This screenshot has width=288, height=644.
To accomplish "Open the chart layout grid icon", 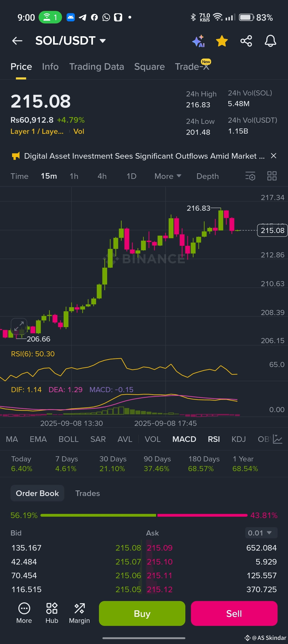I will 272,176.
